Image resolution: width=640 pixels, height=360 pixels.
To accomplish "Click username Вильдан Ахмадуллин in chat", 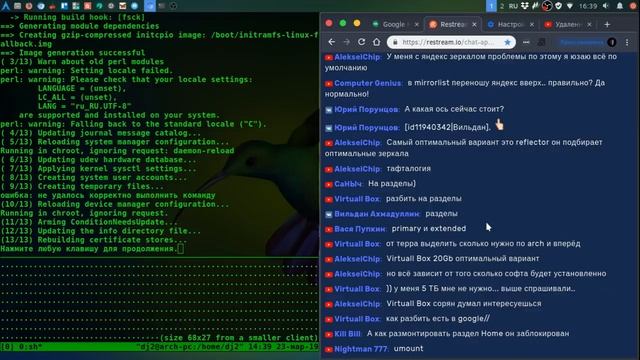I will tap(376, 214).
